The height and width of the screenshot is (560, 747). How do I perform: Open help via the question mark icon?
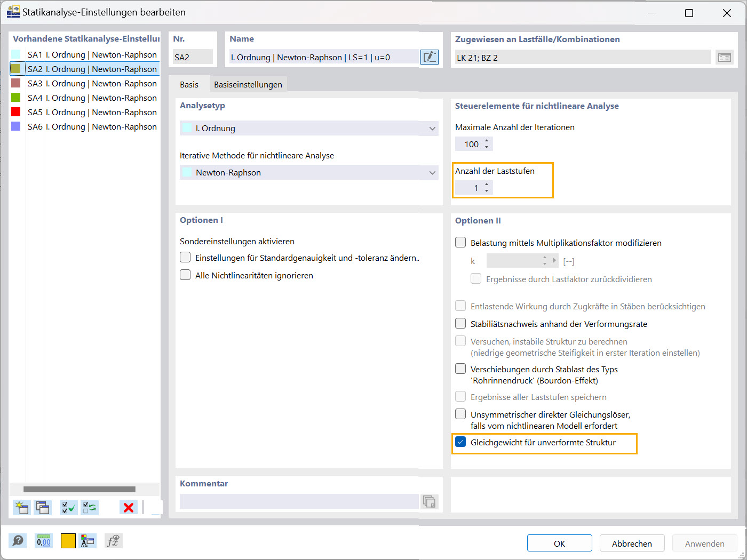click(18, 541)
